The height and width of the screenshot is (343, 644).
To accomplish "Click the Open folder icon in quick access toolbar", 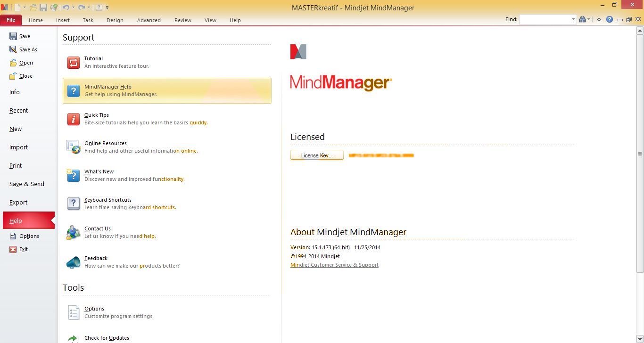I will (x=33, y=7).
